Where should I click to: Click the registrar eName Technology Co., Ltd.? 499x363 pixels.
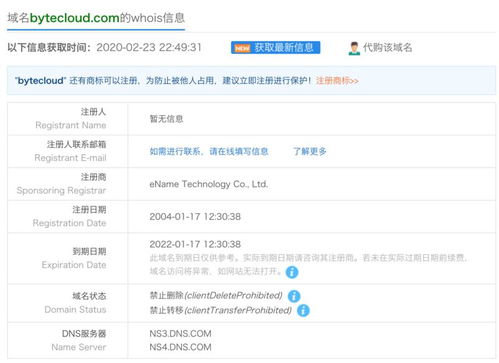coord(209,184)
